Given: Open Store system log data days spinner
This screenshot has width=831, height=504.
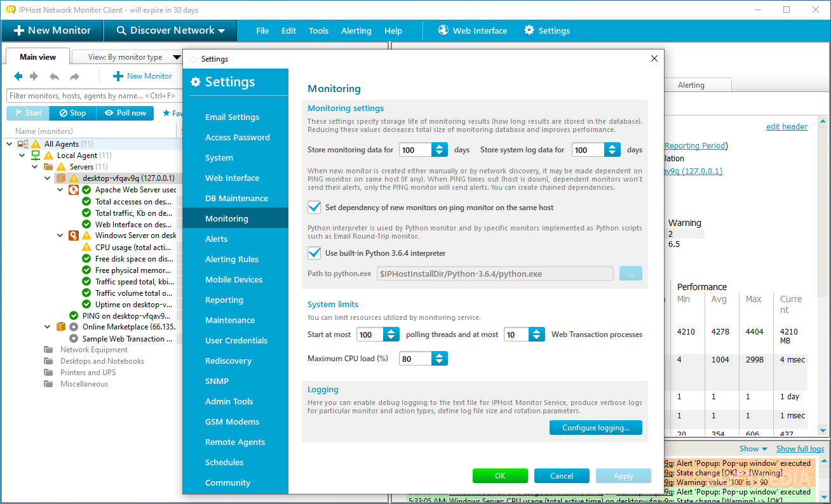Looking at the screenshot, I should pyautogui.click(x=612, y=150).
